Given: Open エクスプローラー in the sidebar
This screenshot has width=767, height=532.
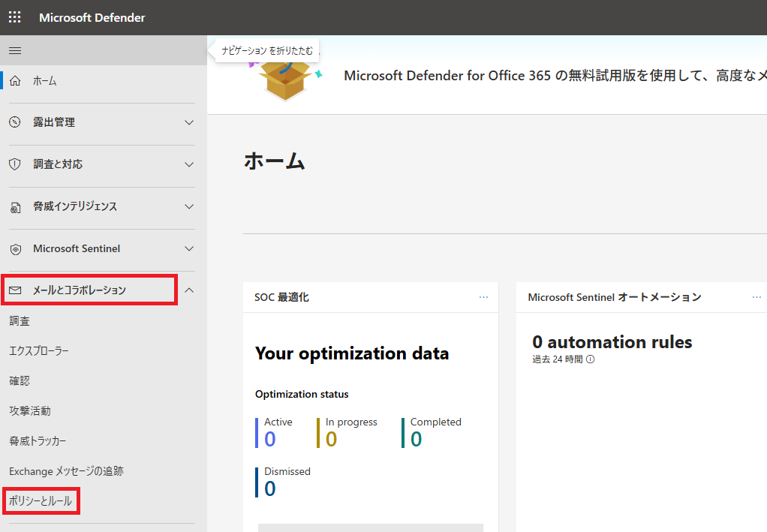Looking at the screenshot, I should (39, 351).
